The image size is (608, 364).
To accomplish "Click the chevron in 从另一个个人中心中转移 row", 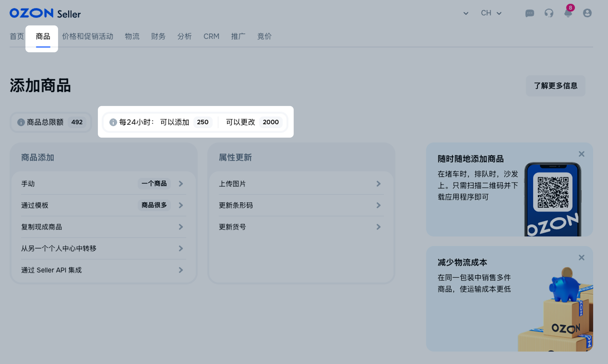I will (x=181, y=248).
